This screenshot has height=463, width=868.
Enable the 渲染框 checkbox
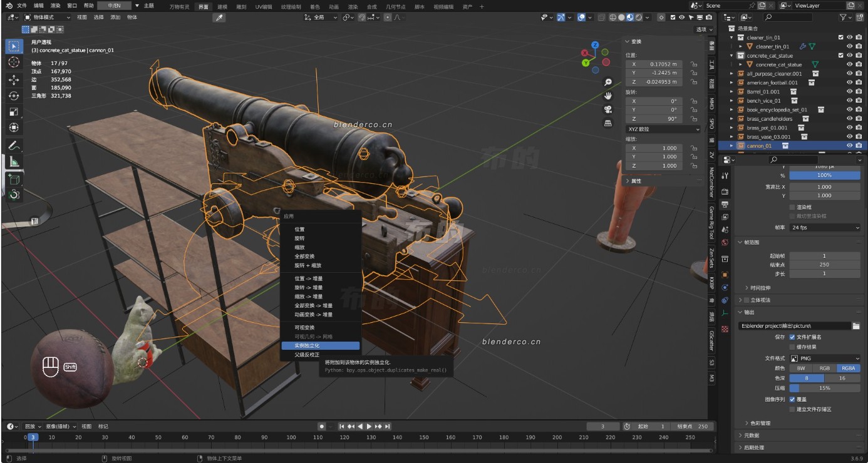coord(792,207)
